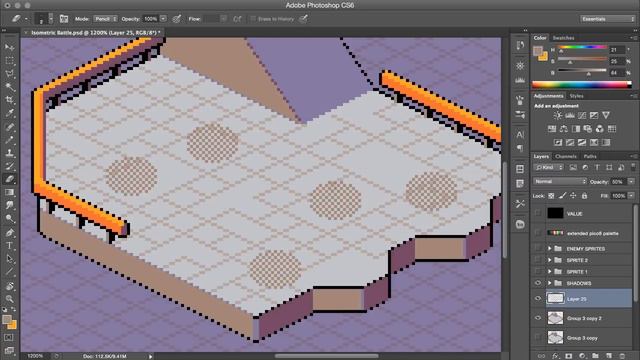
Task: Enable Erase to History checkbox
Action: tap(253, 19)
